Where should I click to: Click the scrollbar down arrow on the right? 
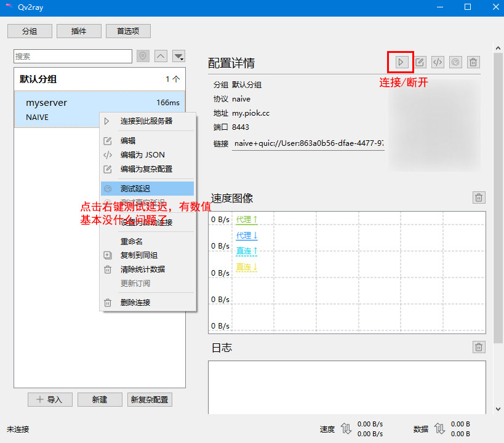click(498, 409)
